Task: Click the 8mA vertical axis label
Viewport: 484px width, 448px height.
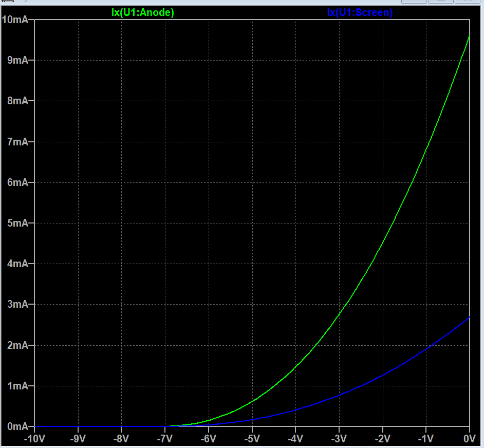Action: [18, 101]
